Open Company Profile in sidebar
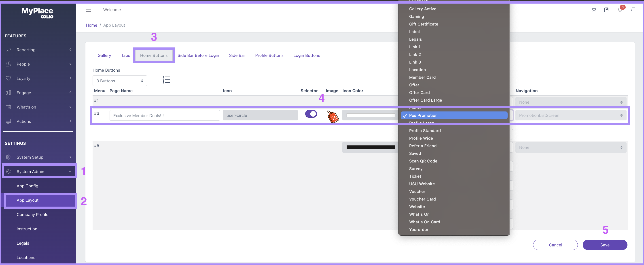The width and height of the screenshot is (644, 265). 32,214
